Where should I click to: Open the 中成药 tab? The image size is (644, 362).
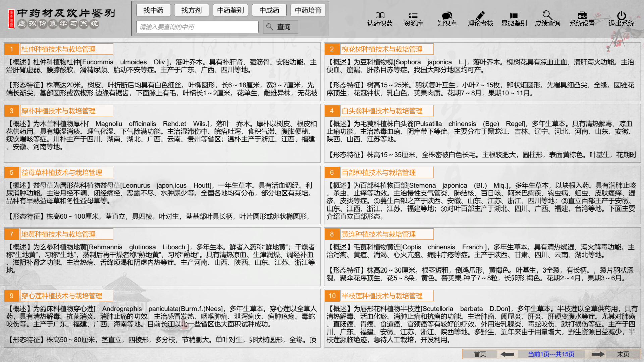[x=269, y=10]
